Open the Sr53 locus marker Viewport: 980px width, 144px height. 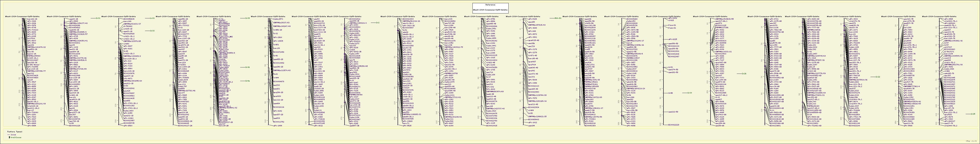[671, 67]
